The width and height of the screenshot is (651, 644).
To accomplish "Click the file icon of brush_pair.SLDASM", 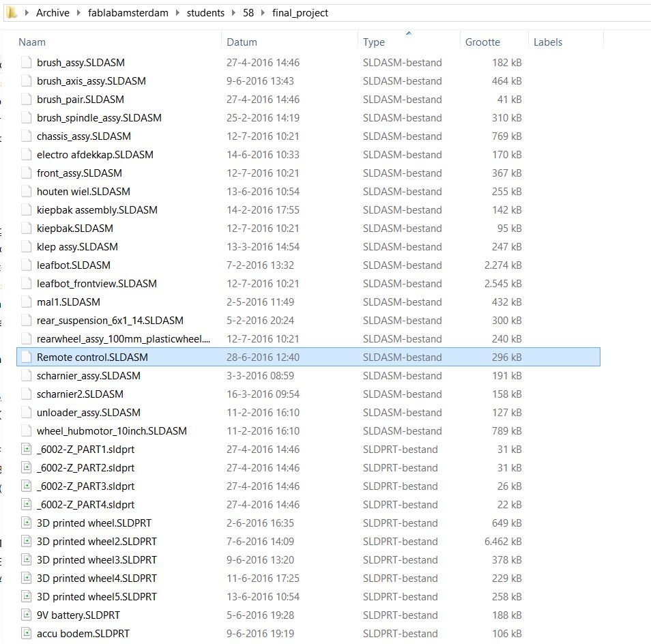I will 26,100.
